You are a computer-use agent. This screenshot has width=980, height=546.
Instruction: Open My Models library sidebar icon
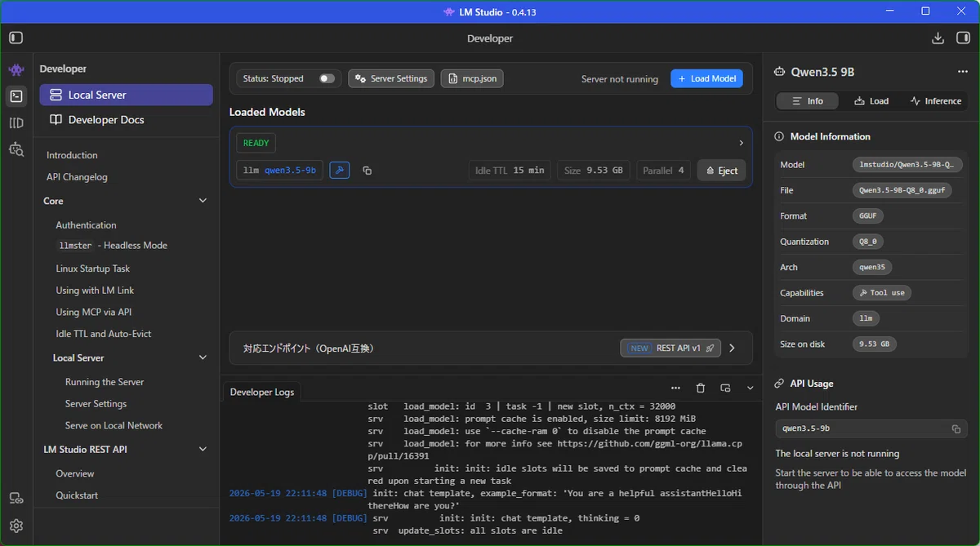[16, 123]
